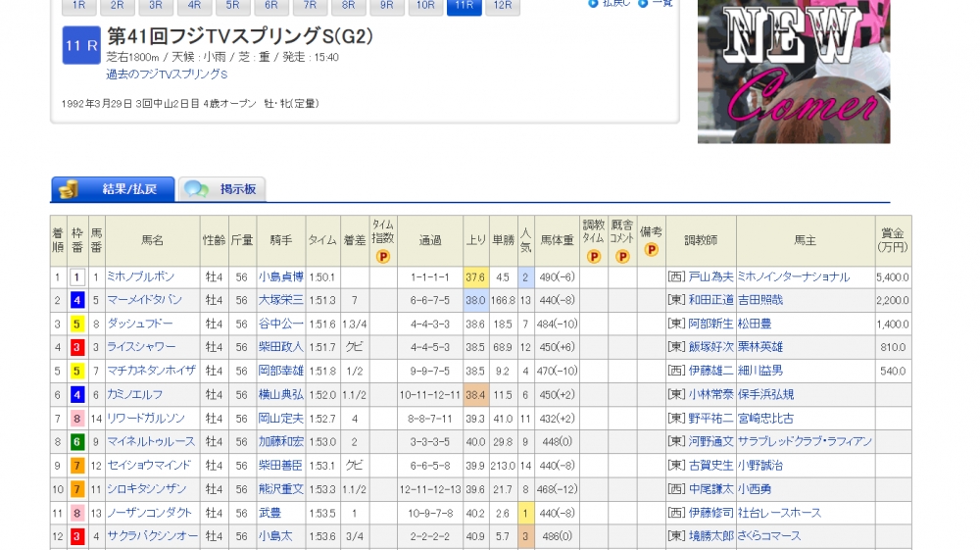
Task: Open jockey 柴田政人 profile
Action: pos(281,347)
